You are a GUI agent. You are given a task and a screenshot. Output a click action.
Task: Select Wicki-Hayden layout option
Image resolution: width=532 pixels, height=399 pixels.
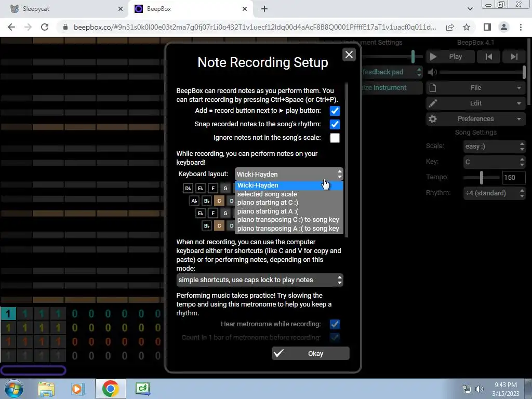tap(289, 185)
